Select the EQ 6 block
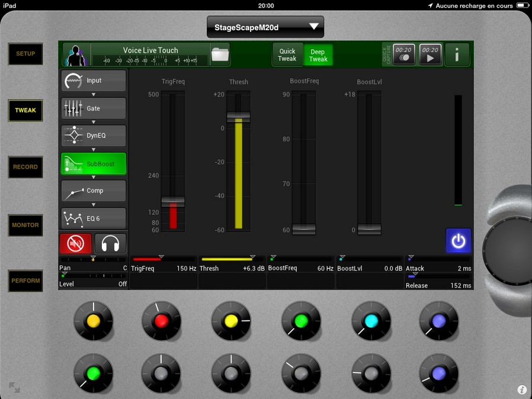 (94, 218)
